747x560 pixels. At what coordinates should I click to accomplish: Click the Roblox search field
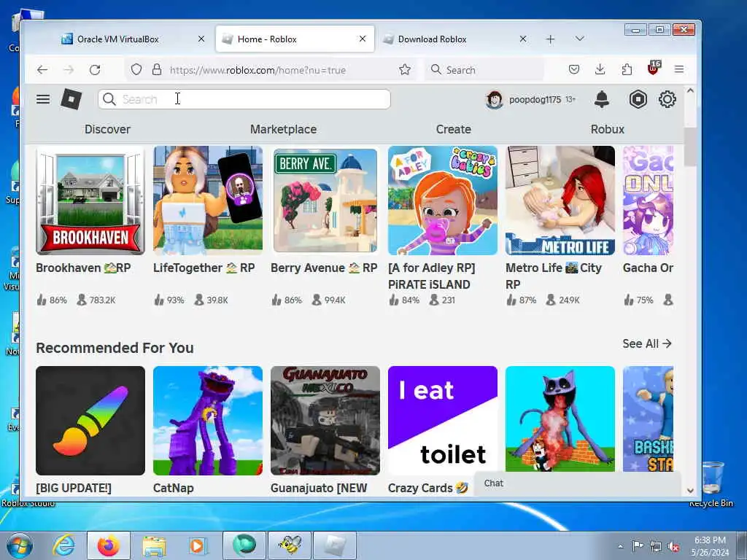(x=244, y=99)
